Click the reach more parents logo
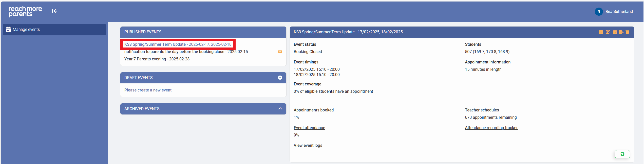 (25, 11)
